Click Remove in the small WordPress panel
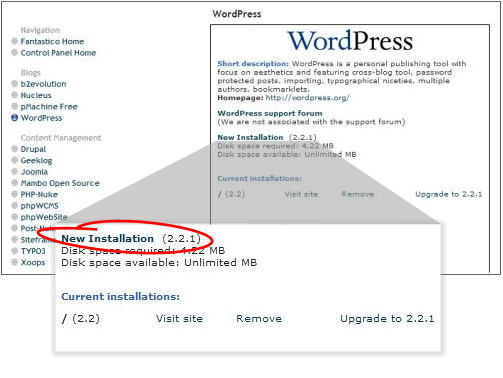This screenshot has width=503, height=378. pos(358,194)
